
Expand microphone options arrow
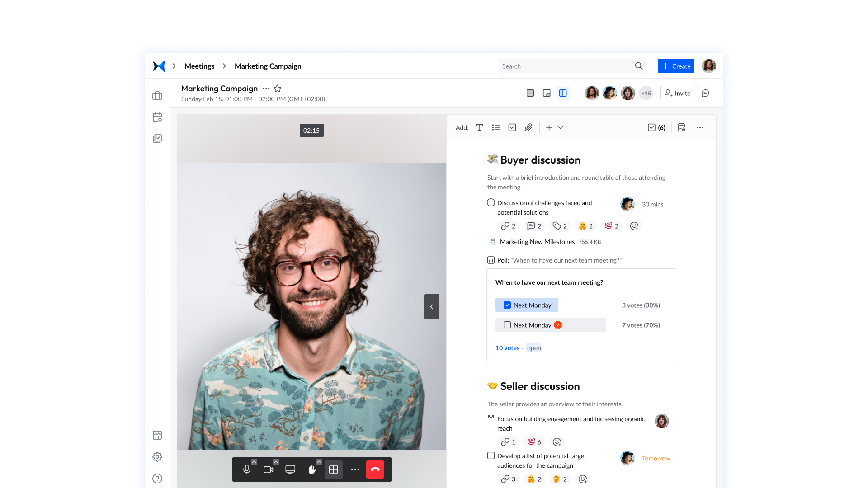click(254, 462)
